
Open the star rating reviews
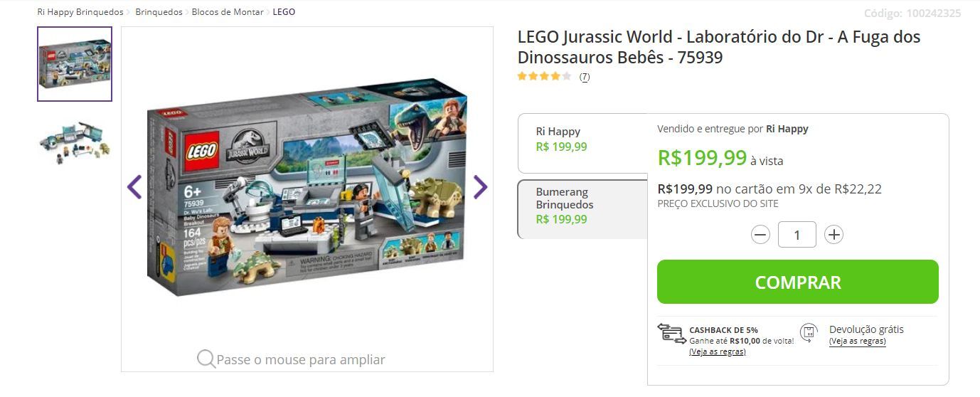tap(544, 76)
